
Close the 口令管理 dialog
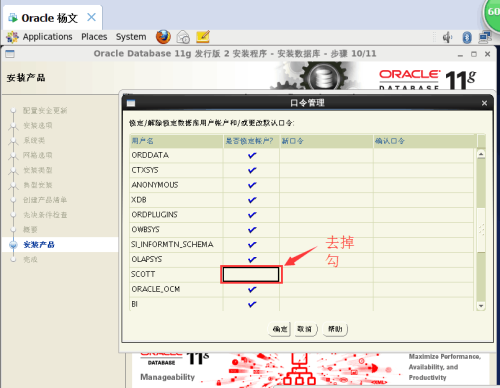(484, 103)
